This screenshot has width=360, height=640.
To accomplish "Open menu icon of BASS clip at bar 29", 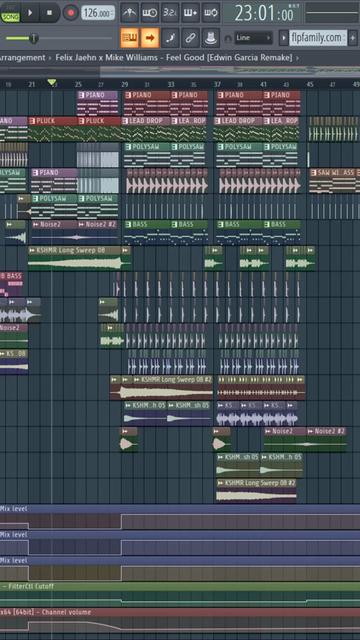I will 128,224.
